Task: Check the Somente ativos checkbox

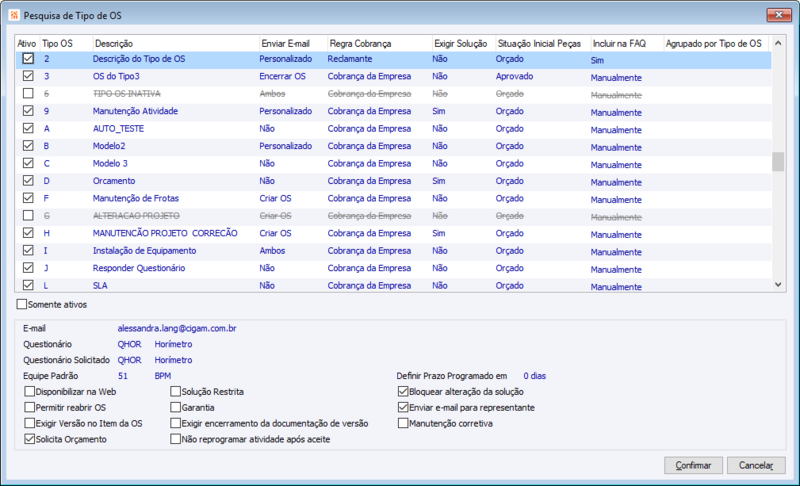Action: coord(21,304)
